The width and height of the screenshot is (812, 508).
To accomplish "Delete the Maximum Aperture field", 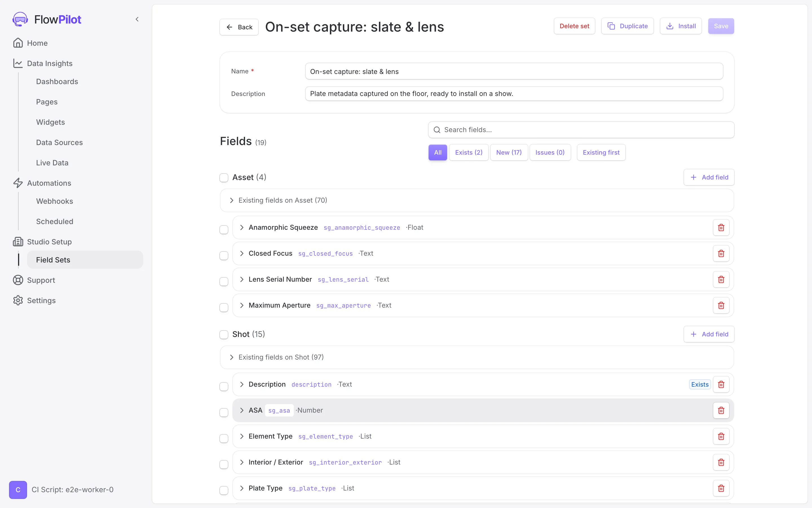I will [x=721, y=305].
